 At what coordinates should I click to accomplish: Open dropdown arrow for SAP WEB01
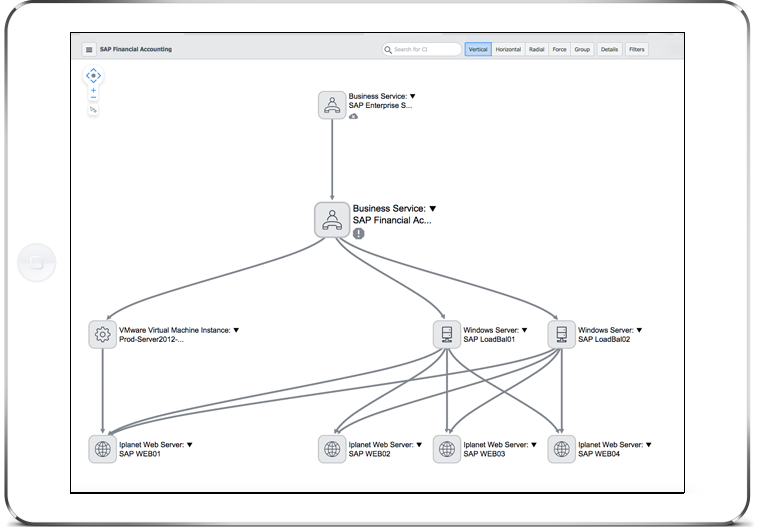190,445
